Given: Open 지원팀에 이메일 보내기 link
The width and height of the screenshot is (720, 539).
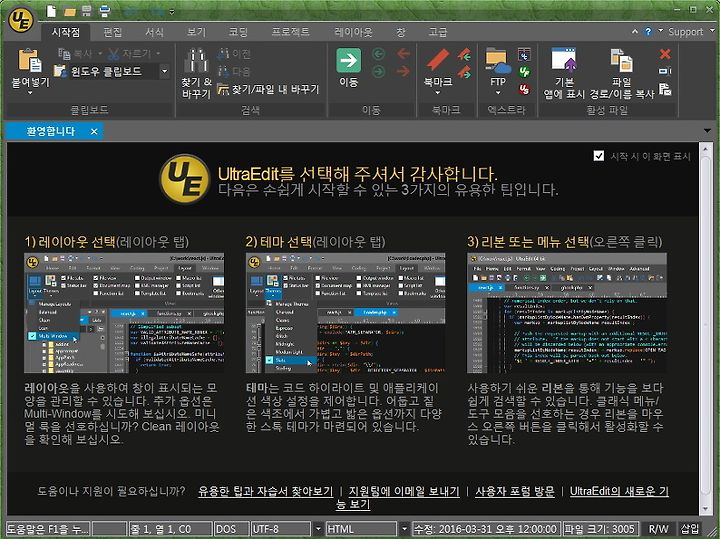Looking at the screenshot, I should click(404, 491).
